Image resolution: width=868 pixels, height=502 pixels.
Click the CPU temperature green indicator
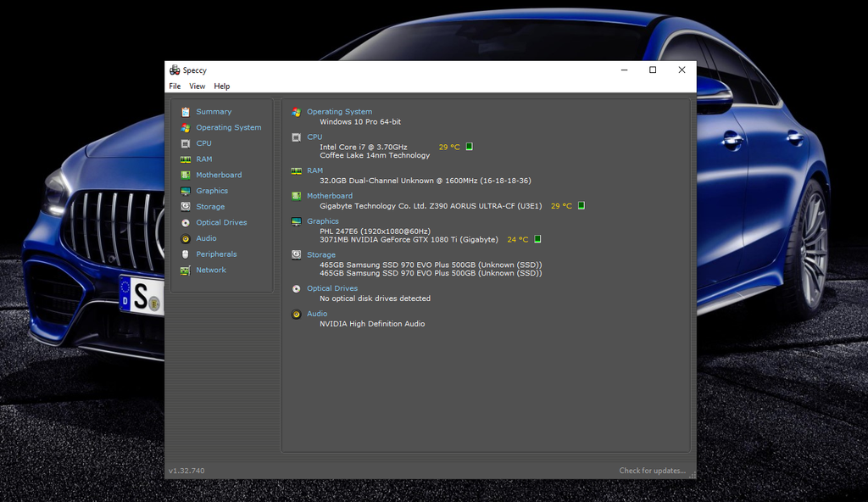pos(470,147)
